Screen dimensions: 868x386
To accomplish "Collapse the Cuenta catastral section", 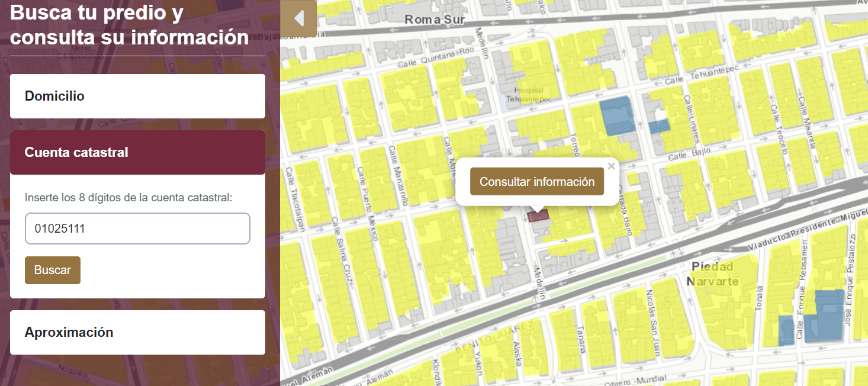I will pyautogui.click(x=137, y=152).
